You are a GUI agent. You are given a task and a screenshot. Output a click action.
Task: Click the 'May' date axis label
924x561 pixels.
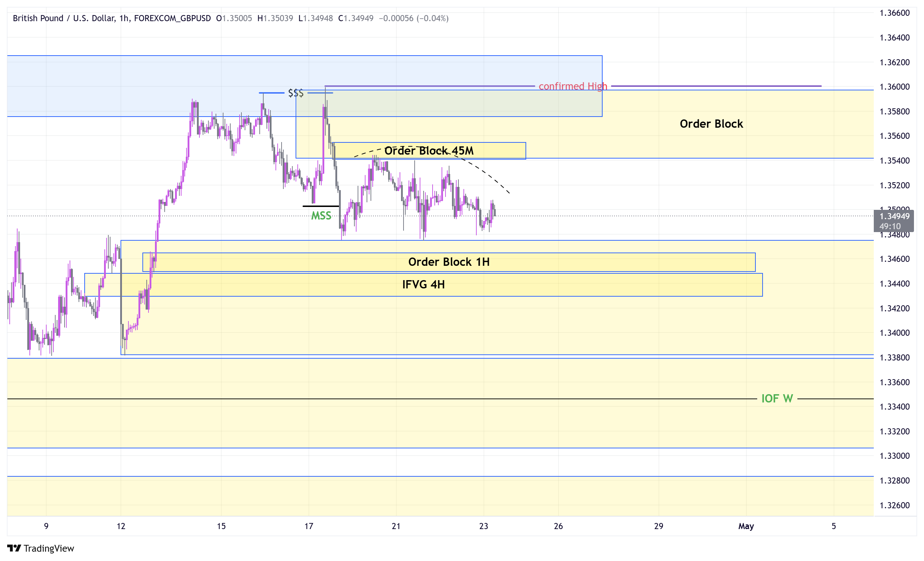(746, 526)
